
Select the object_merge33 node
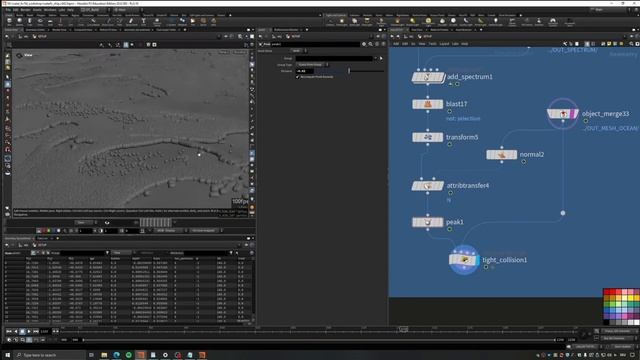[563, 114]
